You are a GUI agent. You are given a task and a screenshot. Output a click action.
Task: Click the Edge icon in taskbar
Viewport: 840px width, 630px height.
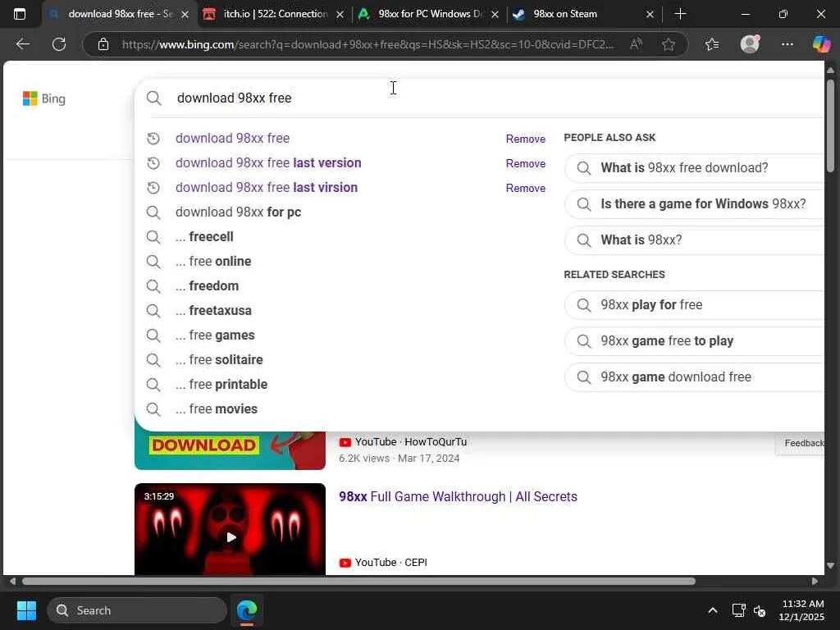pos(247,610)
